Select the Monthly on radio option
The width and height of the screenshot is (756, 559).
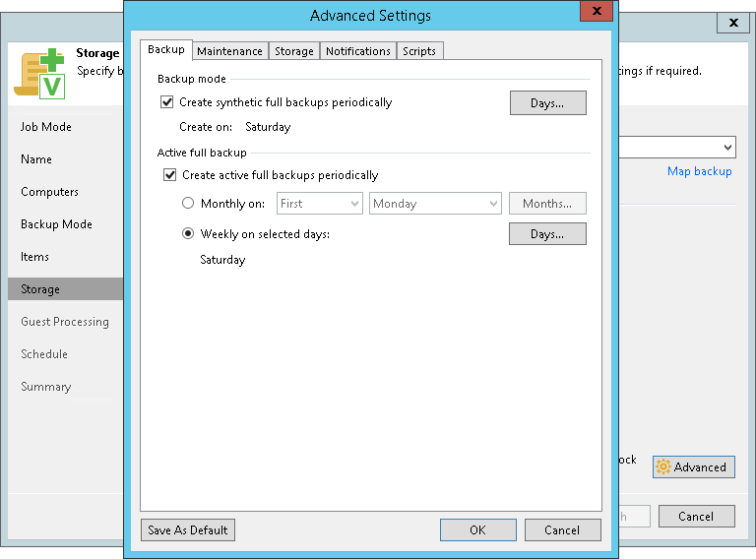point(188,204)
